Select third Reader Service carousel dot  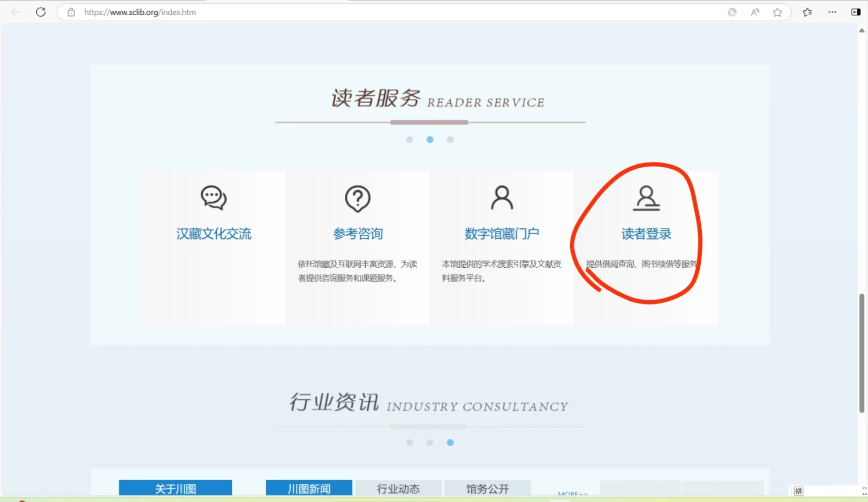coord(450,139)
